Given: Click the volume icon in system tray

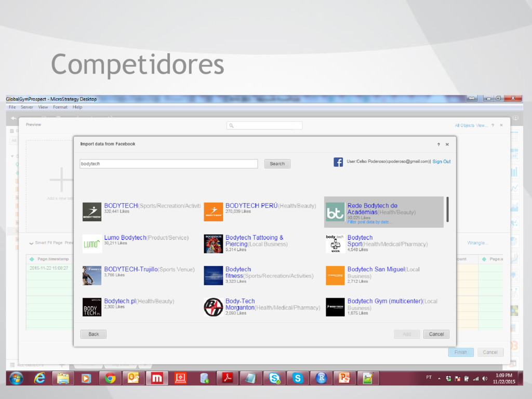Looking at the screenshot, I should tap(485, 379).
